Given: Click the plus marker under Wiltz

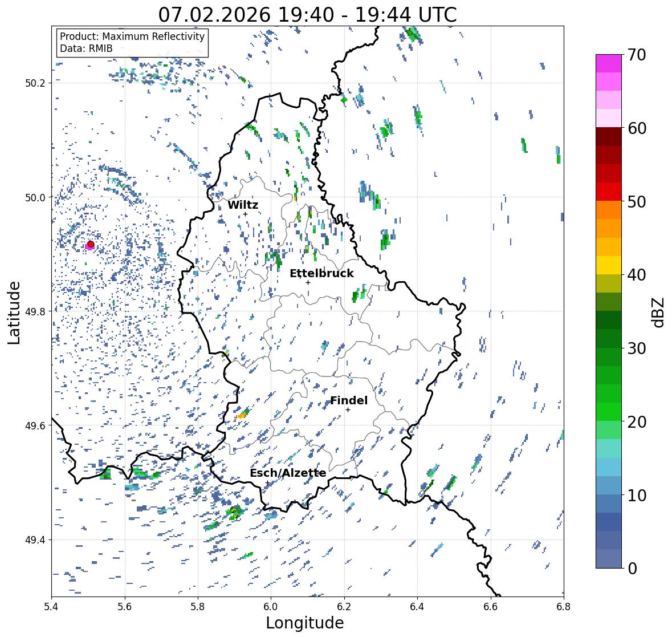Looking at the screenshot, I should coord(245,214).
